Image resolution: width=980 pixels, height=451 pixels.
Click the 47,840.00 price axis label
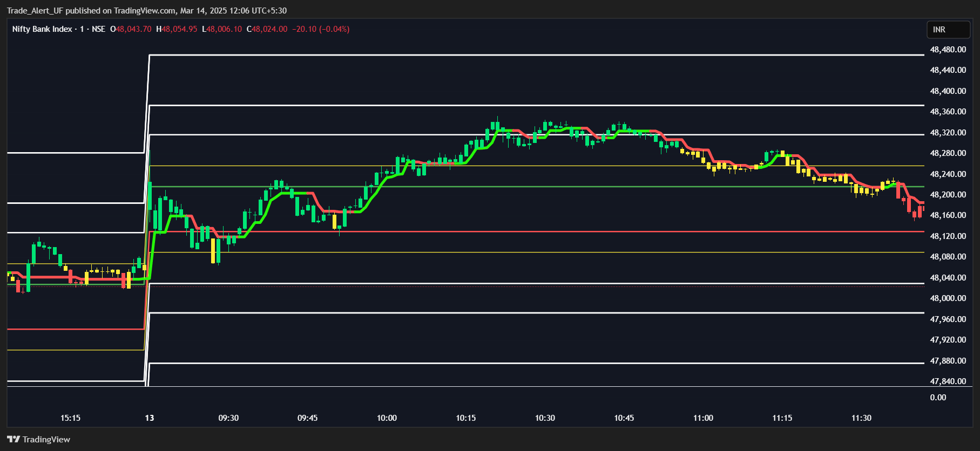coord(948,381)
